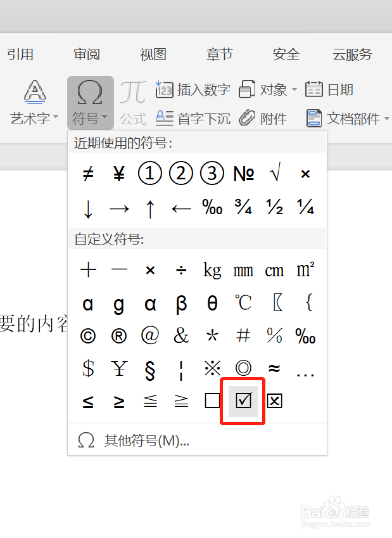Insert the up arrow ↑ symbol
Image resolution: width=392 pixels, height=538 pixels.
click(x=150, y=209)
